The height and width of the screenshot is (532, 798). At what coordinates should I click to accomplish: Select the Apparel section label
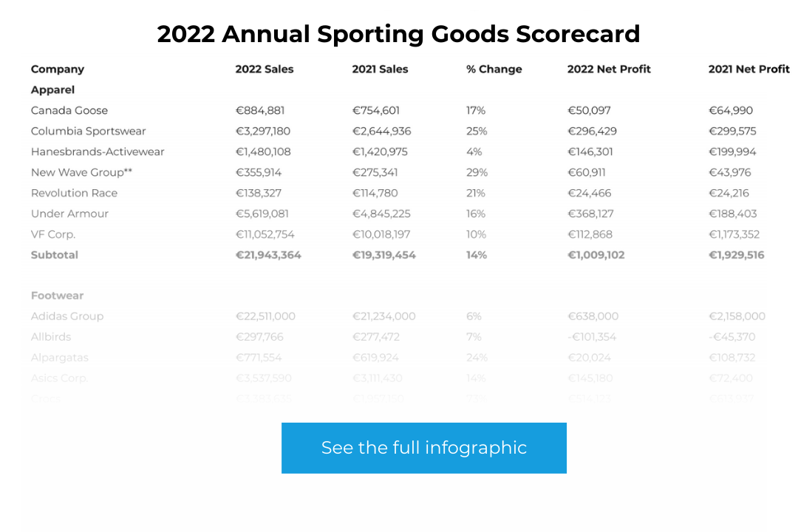click(x=52, y=89)
